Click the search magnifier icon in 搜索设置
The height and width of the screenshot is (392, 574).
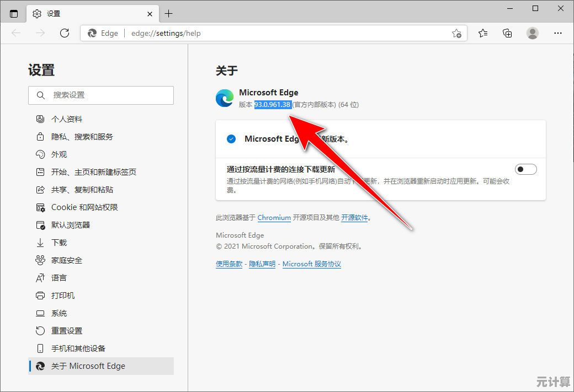41,95
